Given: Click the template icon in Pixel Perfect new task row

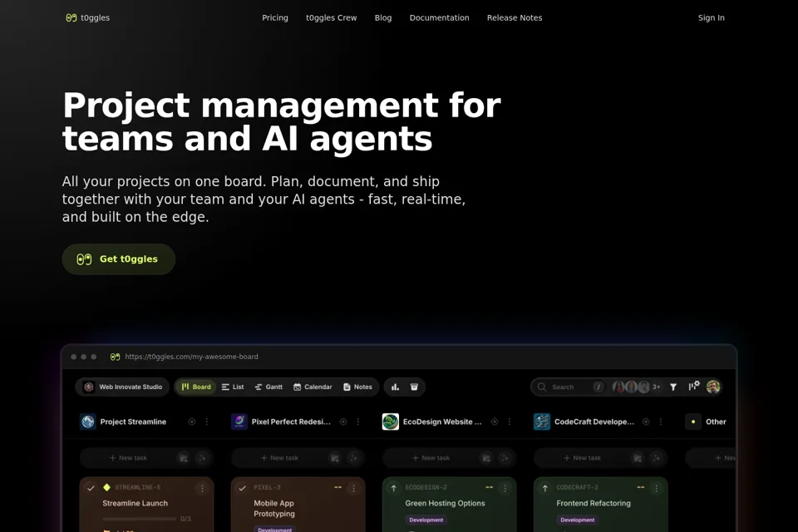Looking at the screenshot, I should coord(334,458).
